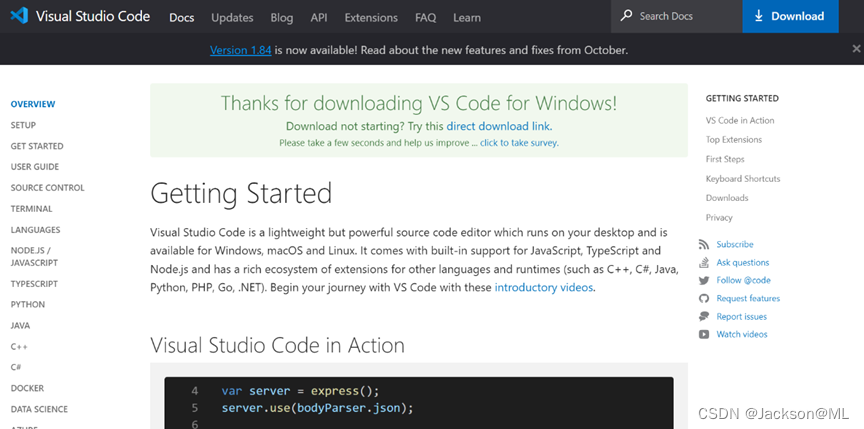Select NODE.JS / JAVASCRIPT in the sidebar
The image size is (864, 429).
coord(34,257)
